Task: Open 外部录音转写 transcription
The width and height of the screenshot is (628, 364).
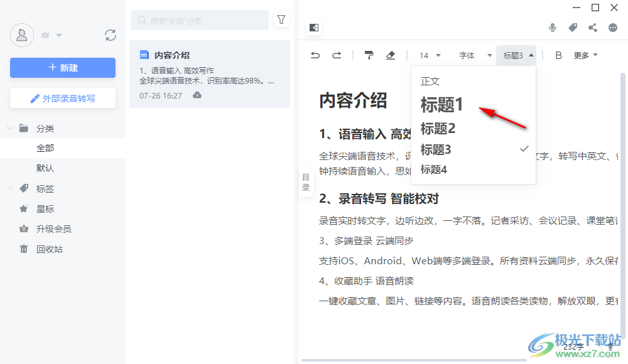Action: pos(63,98)
